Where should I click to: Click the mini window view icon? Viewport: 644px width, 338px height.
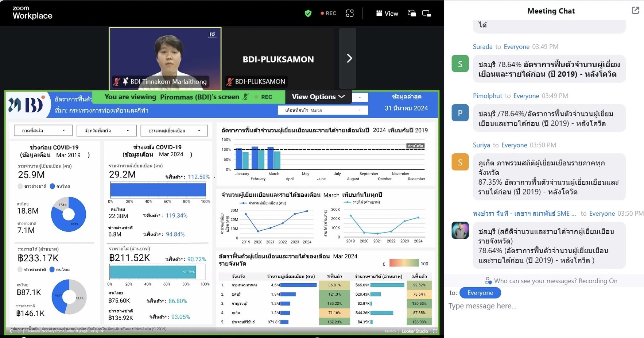coord(426,14)
